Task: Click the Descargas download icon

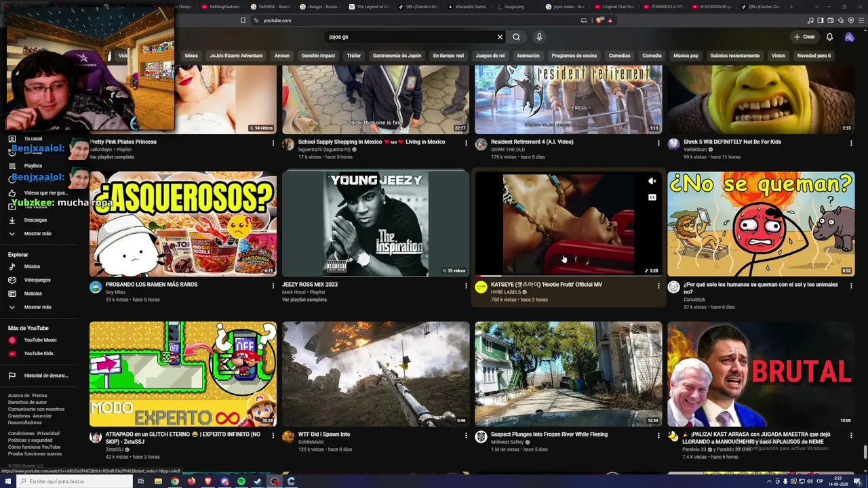Action: point(12,220)
